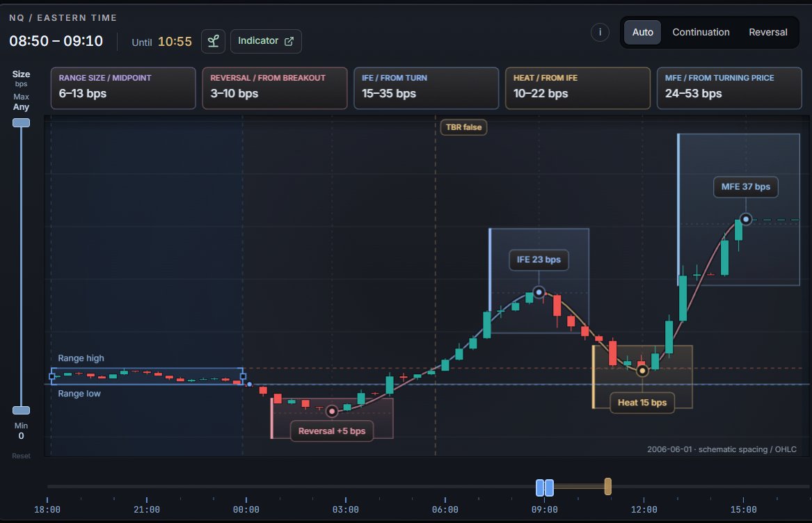Click the until time 10:55

pos(175,42)
